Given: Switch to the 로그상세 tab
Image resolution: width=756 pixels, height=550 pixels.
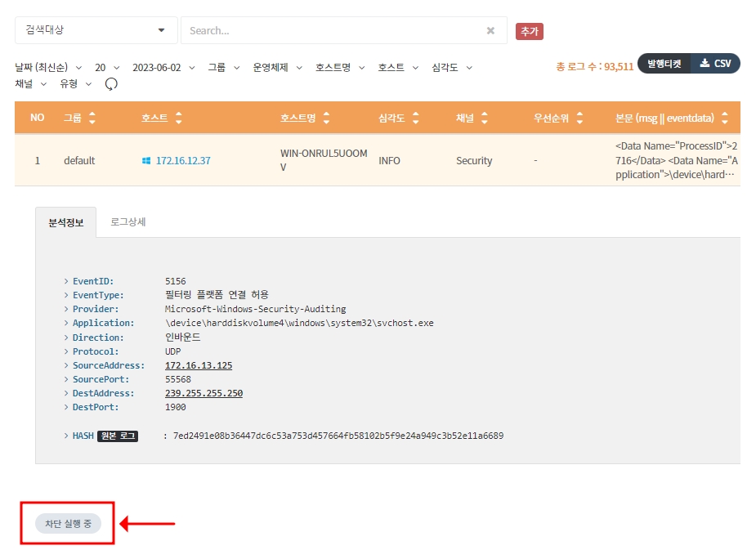Looking at the screenshot, I should pyautogui.click(x=128, y=221).
